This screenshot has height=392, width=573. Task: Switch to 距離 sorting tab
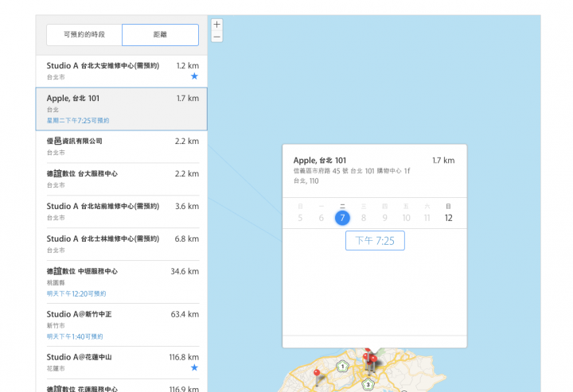(x=161, y=35)
